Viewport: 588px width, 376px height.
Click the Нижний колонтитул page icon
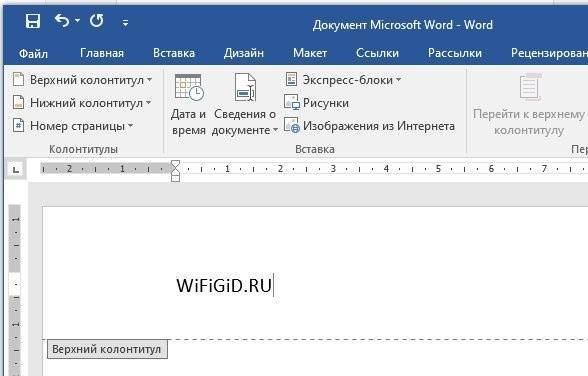tap(18, 102)
